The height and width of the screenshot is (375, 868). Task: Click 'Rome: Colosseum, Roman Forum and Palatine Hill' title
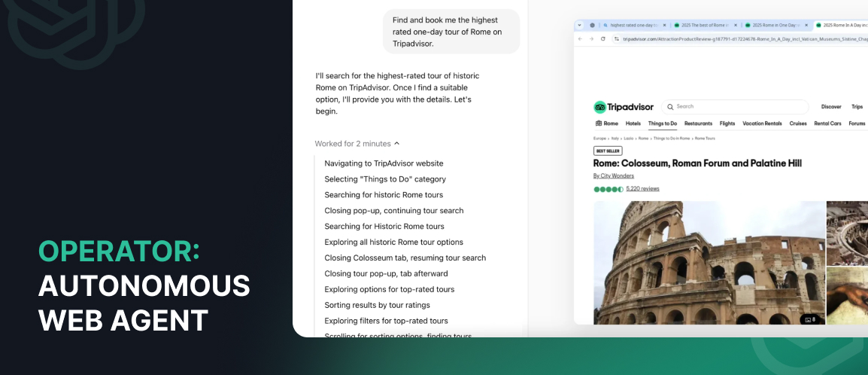[x=697, y=163]
